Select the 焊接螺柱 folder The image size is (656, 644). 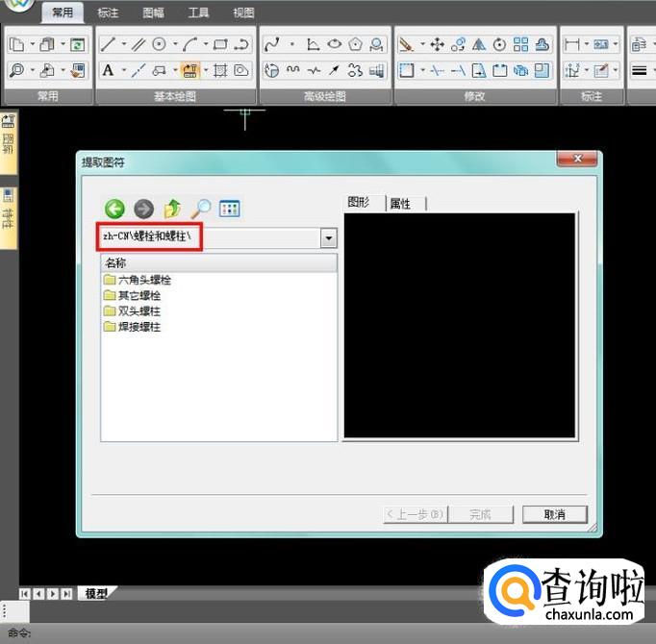coord(139,327)
